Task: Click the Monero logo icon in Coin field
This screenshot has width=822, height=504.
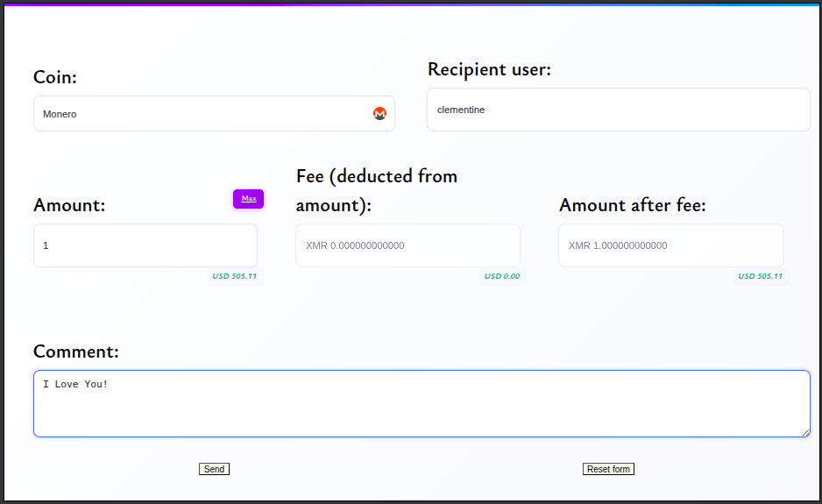Action: click(379, 113)
